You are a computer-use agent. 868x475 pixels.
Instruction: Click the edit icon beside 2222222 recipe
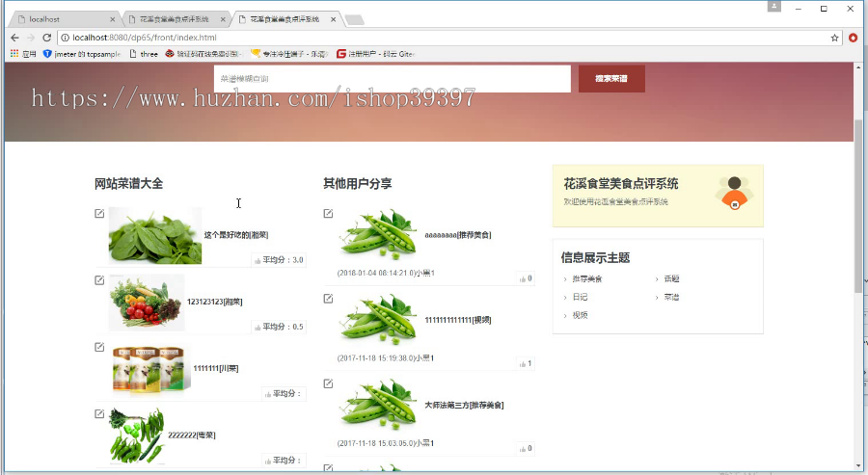(99, 413)
